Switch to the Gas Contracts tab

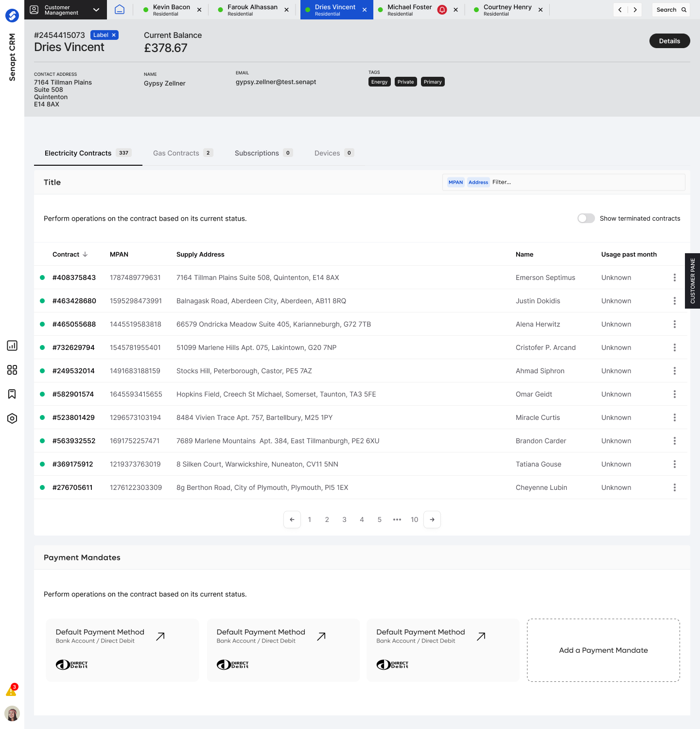click(176, 153)
